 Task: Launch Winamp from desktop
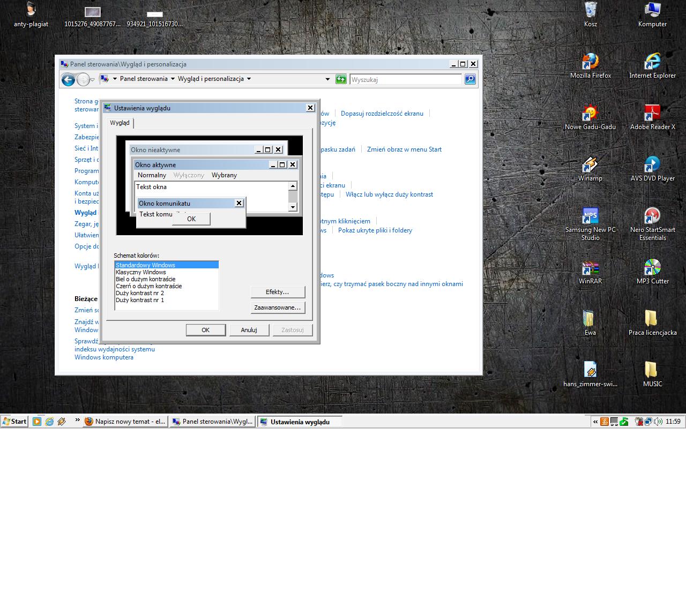click(x=590, y=165)
